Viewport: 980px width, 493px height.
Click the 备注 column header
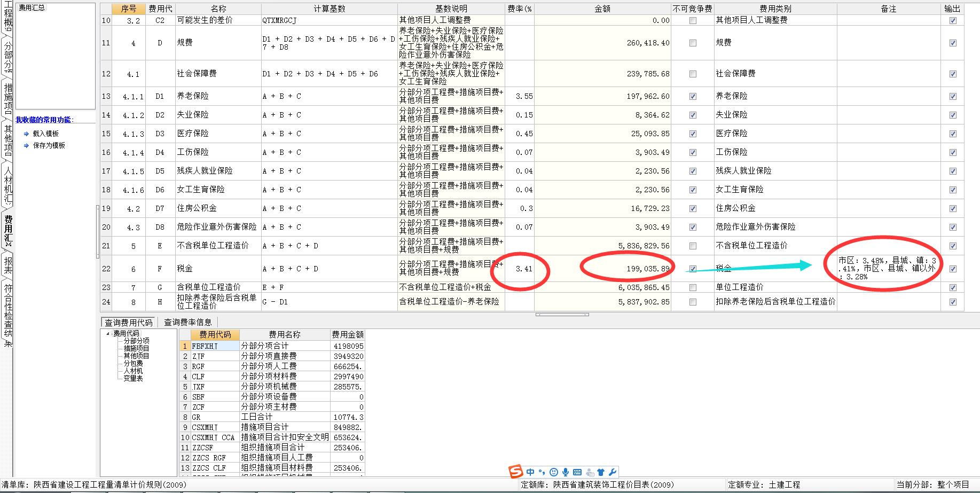coord(889,9)
